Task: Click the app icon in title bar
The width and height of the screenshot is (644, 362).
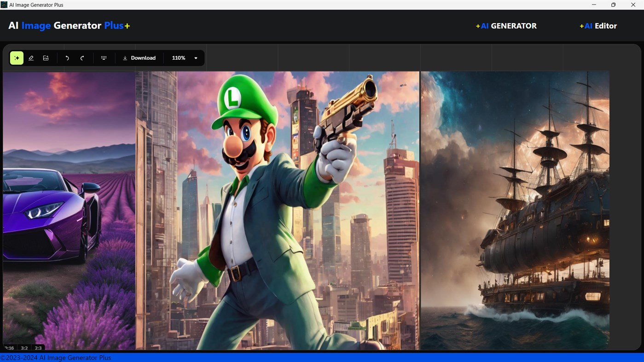Action: 4,5
